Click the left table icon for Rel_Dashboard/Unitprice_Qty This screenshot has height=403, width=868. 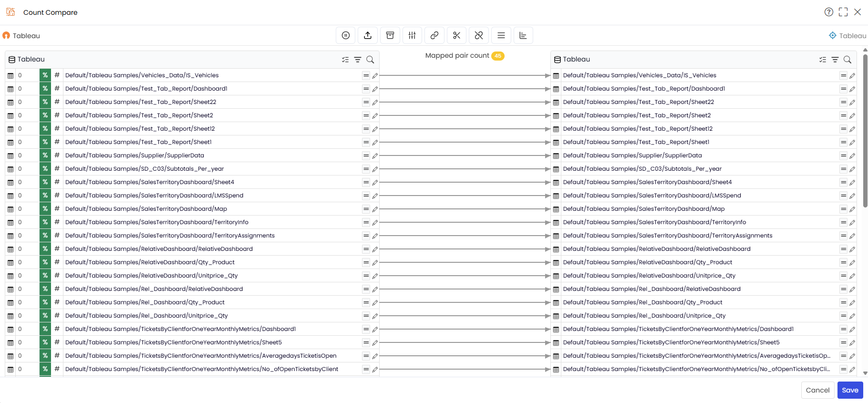point(10,316)
